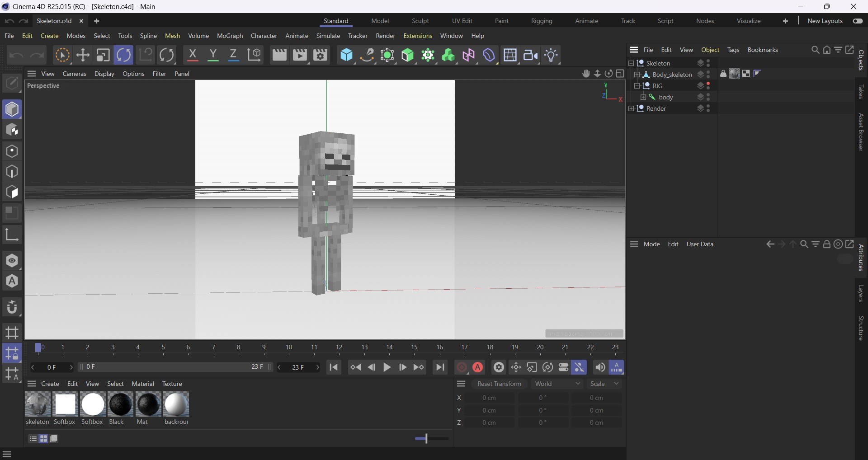
Task: Add a Cube primitive object
Action: (x=346, y=55)
